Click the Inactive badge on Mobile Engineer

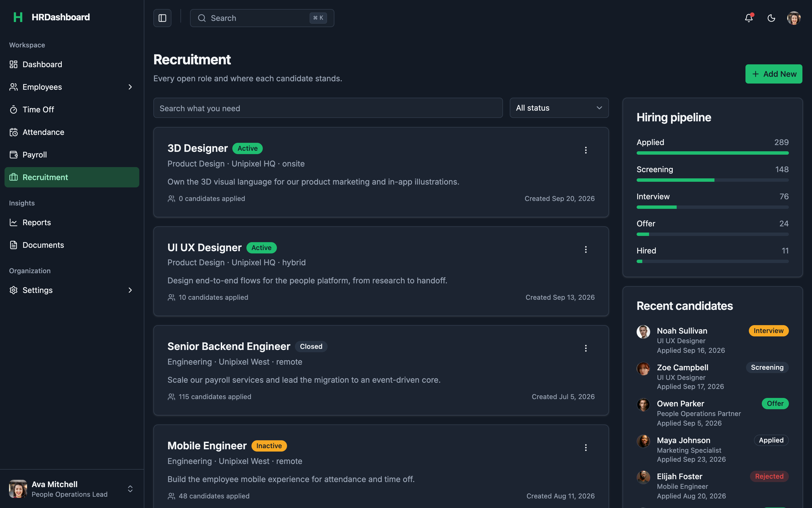[269, 446]
